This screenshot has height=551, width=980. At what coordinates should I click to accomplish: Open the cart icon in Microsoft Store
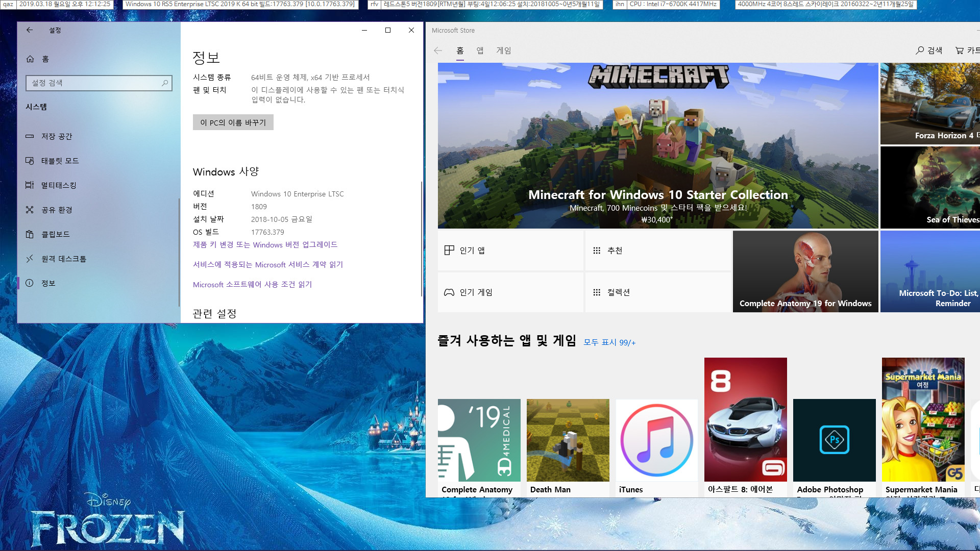pos(960,51)
